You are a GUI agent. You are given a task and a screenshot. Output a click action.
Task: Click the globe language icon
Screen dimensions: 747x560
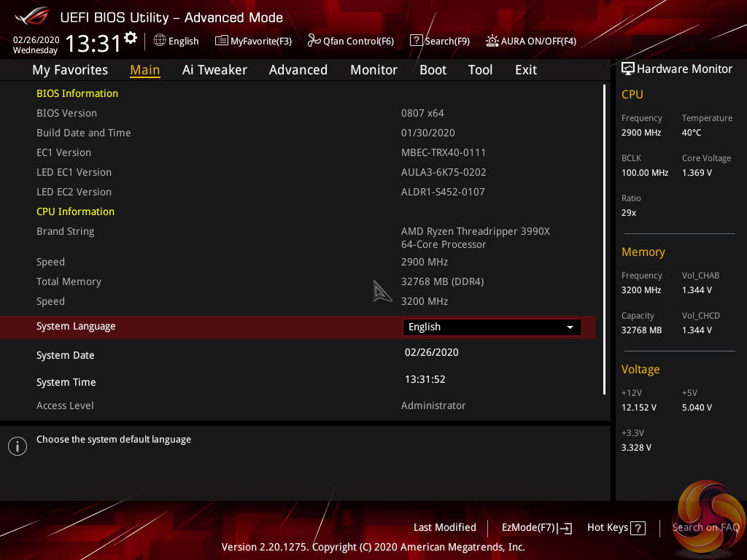(x=160, y=41)
